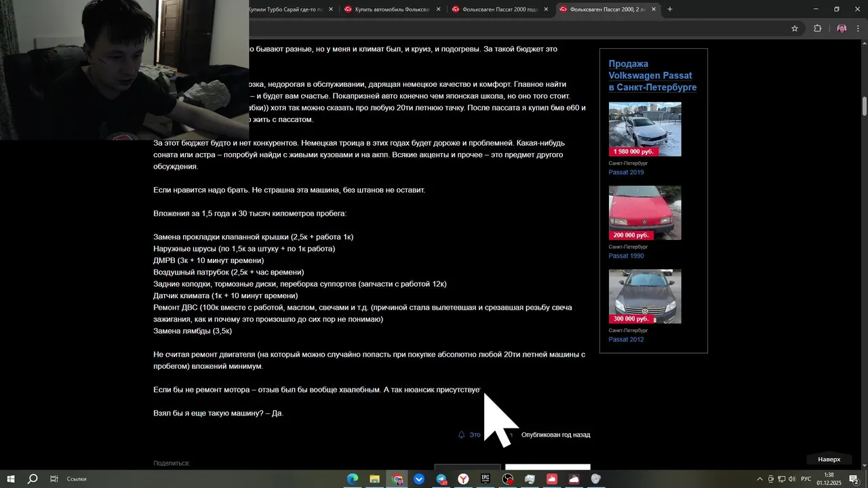Open the blue checkmark app in taskbar
This screenshot has height=488, width=868.
tap(419, 479)
